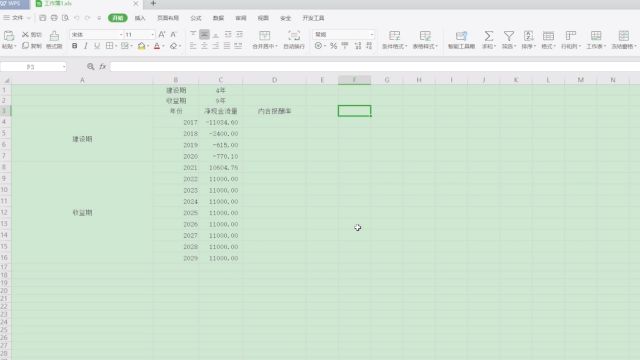Click the Copy button

(32, 46)
